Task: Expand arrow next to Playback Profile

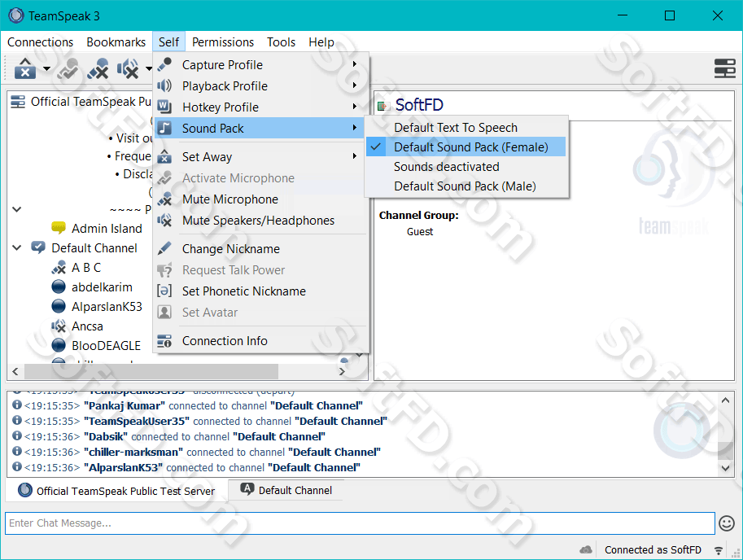Action: click(x=355, y=85)
